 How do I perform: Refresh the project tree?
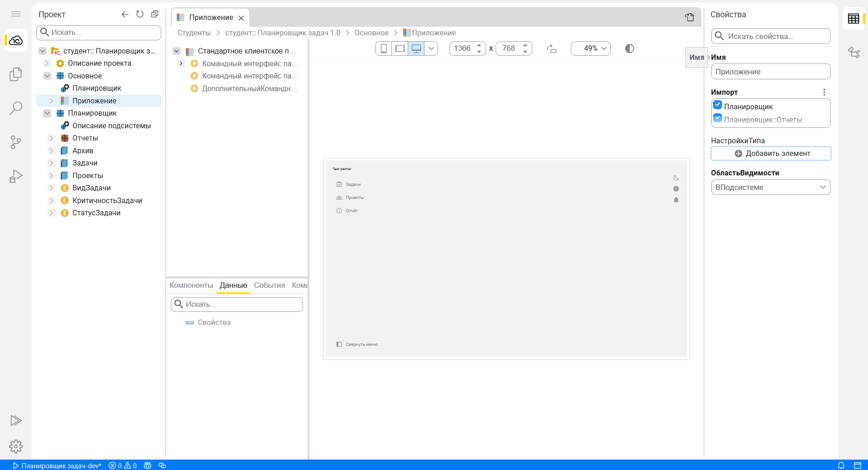(x=140, y=15)
